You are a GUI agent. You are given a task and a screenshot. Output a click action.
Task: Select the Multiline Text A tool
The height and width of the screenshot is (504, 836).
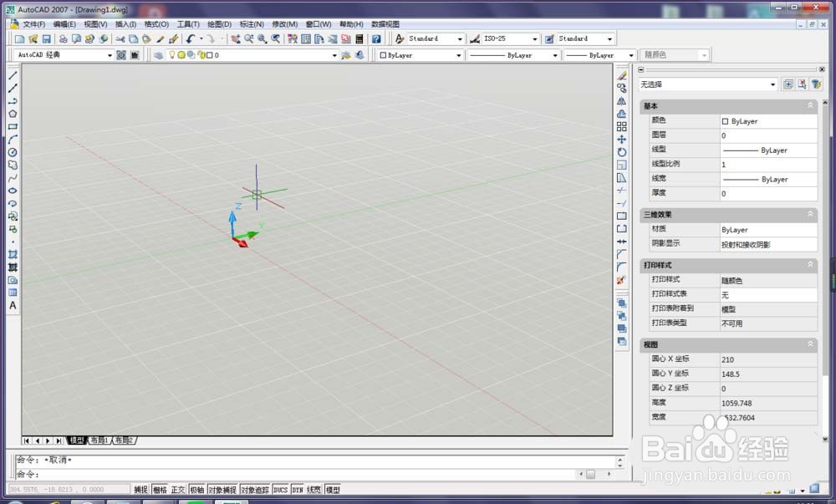(x=13, y=306)
